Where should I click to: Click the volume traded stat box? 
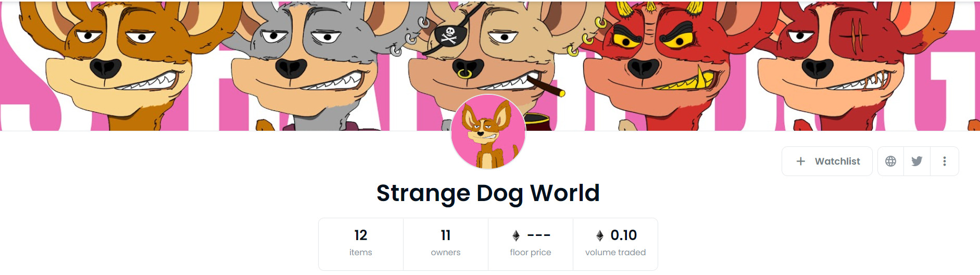(x=615, y=244)
